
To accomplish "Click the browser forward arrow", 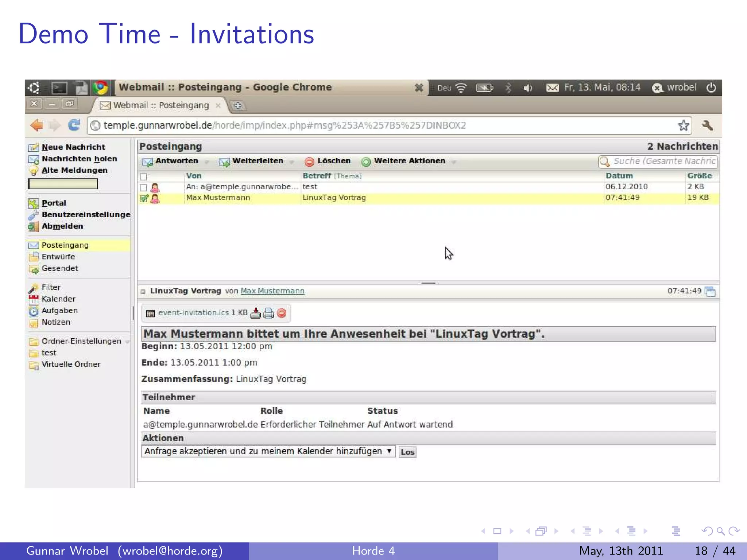I will [x=55, y=125].
